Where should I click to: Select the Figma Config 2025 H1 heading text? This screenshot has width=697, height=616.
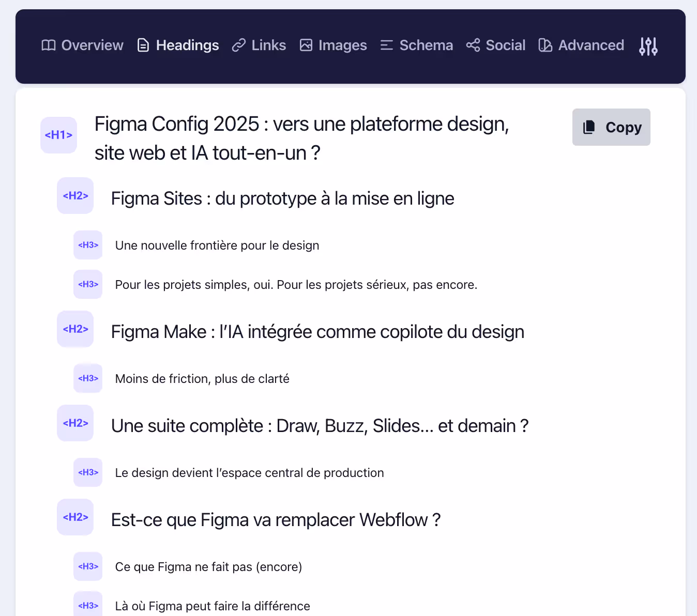pyautogui.click(x=302, y=138)
